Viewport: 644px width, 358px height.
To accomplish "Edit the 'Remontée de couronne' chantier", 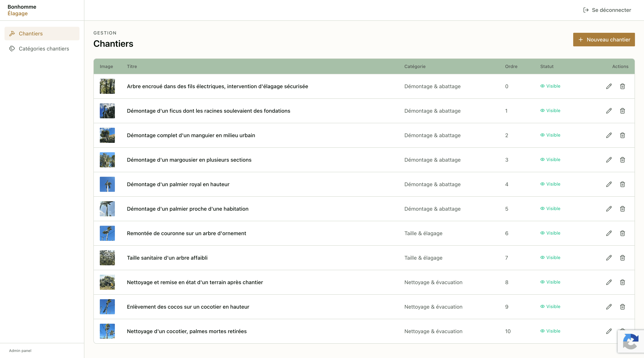I will (609, 233).
